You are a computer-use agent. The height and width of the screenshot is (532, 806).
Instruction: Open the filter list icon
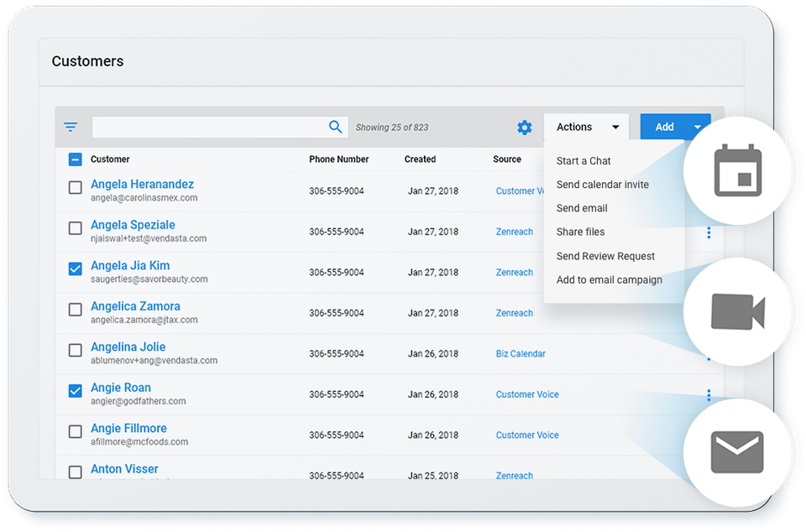71,127
